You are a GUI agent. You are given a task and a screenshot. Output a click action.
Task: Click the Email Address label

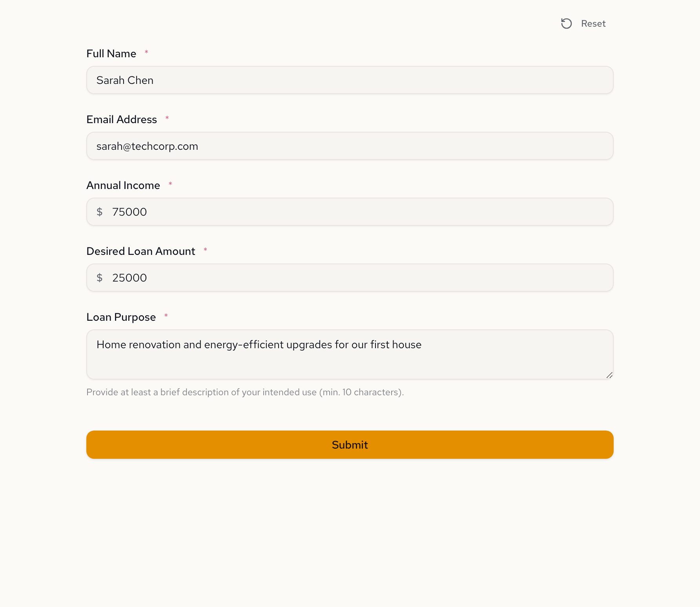pos(122,120)
